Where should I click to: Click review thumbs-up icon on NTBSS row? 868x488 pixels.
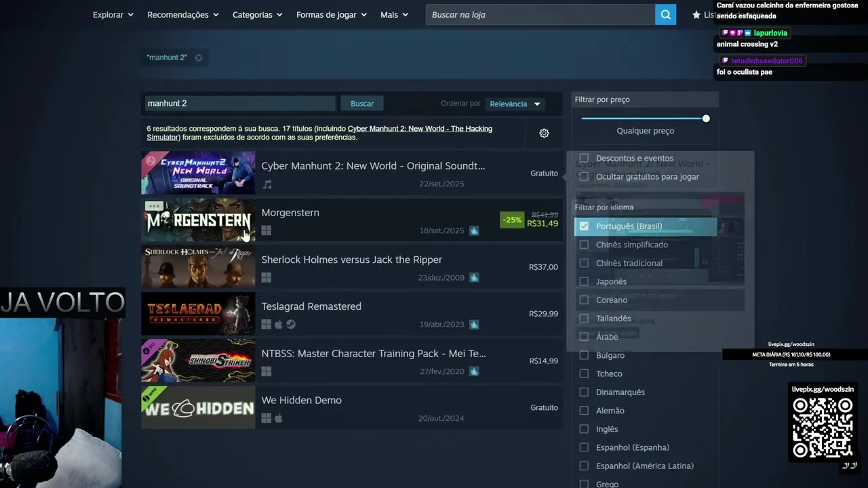474,371
